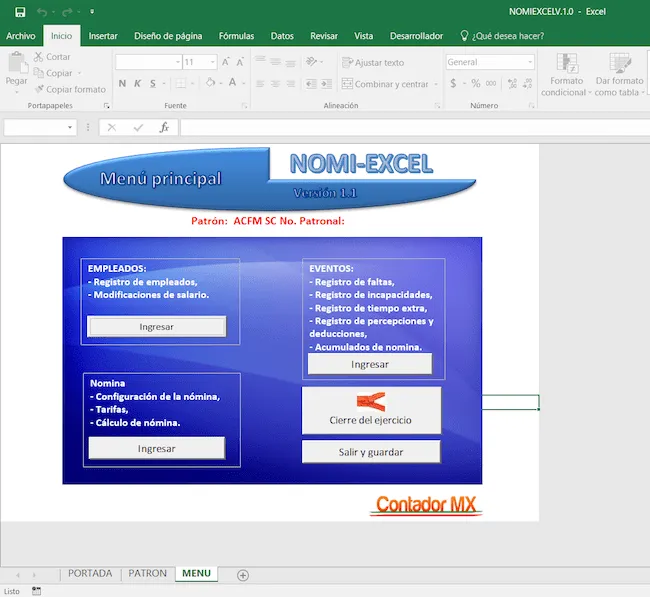Open Fuente dialog launcher
Viewport: 650px width, 597px height.
[x=244, y=106]
